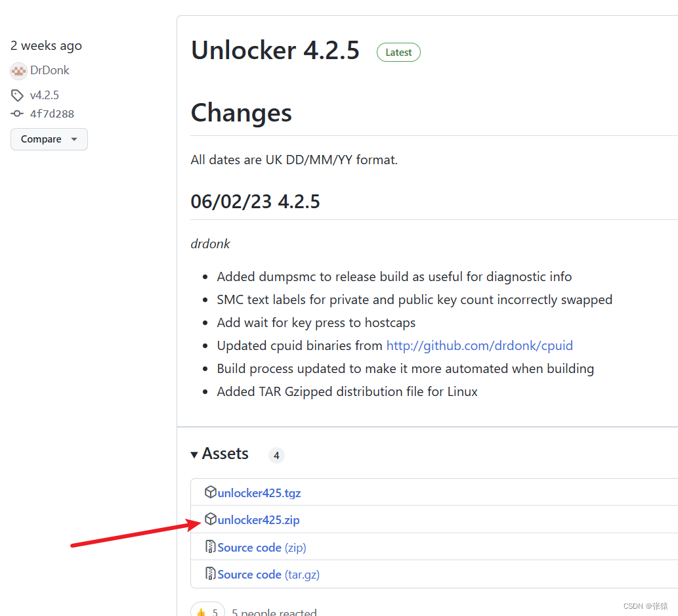
Task: Download unlocker425.tgz
Action: click(x=259, y=492)
